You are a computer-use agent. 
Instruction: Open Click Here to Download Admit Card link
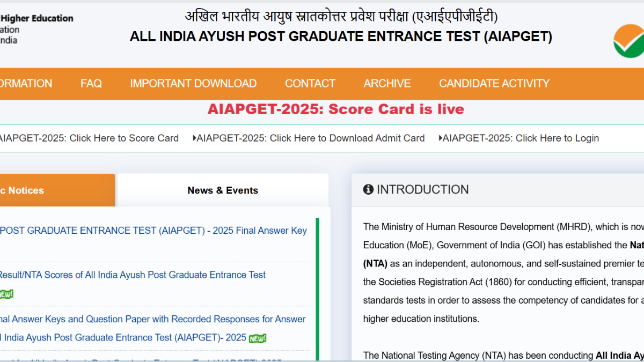311,138
